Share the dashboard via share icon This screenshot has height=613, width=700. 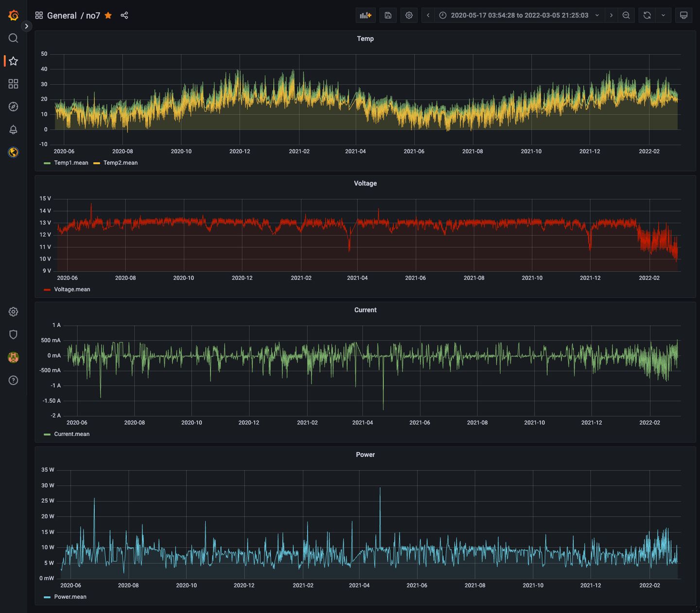tap(124, 15)
